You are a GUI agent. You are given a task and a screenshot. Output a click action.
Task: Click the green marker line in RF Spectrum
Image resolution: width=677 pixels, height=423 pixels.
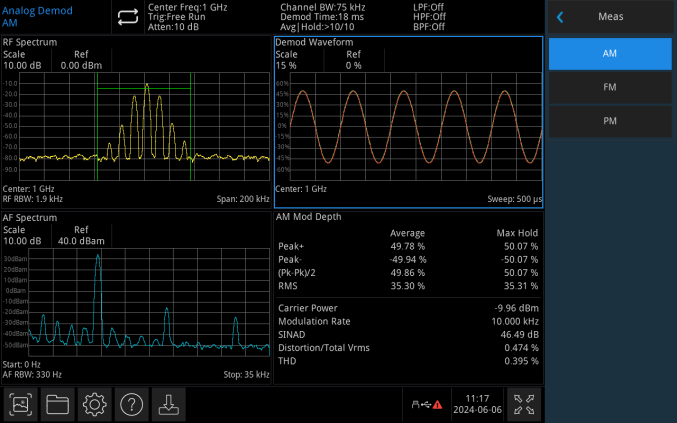191,130
